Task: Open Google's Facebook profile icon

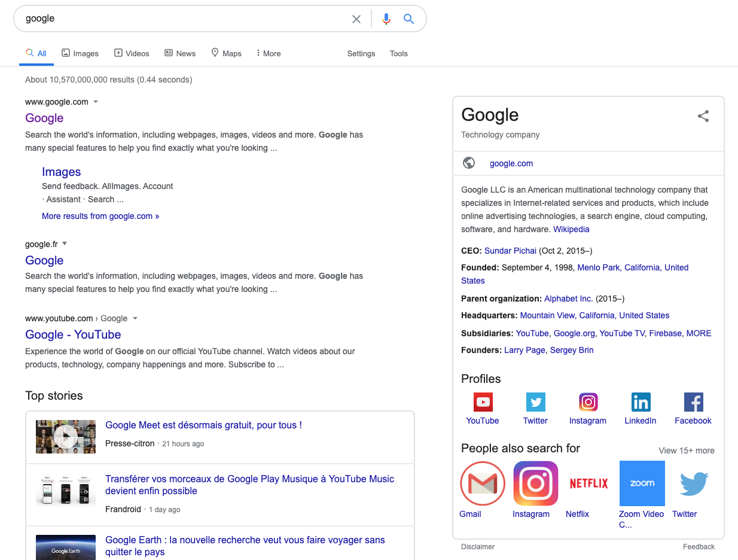Action: pos(693,402)
